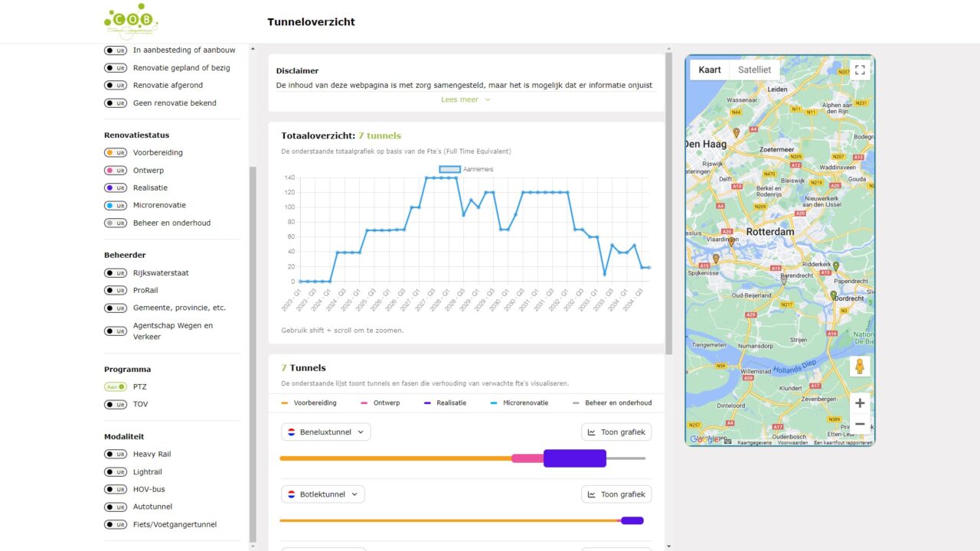Show the Botlektunnel chart with Toon grafiek
This screenshot has height=551, width=980.
pos(616,494)
